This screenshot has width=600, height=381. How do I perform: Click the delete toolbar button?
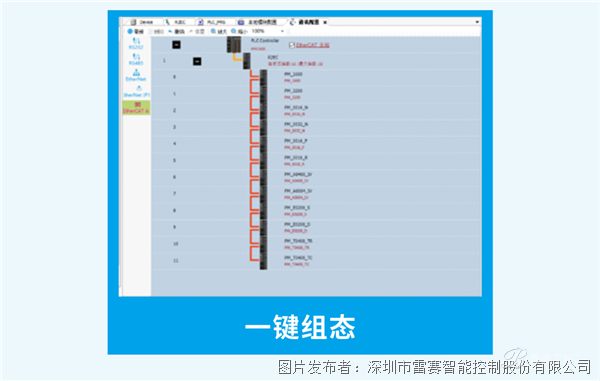pos(176,31)
